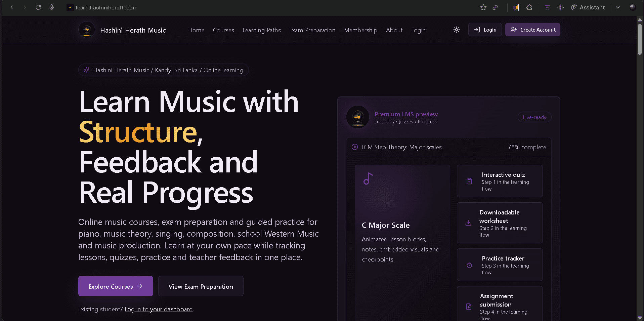Click the C Major Scale title
Viewport: 644px width, 321px height.
(386, 225)
